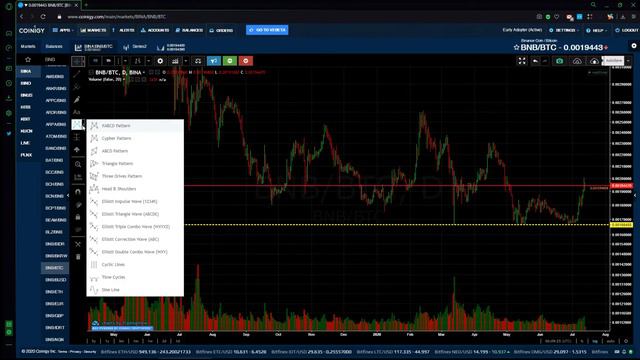The width and height of the screenshot is (640, 360).
Task: Open chart properties gear icon
Action: [x=160, y=61]
